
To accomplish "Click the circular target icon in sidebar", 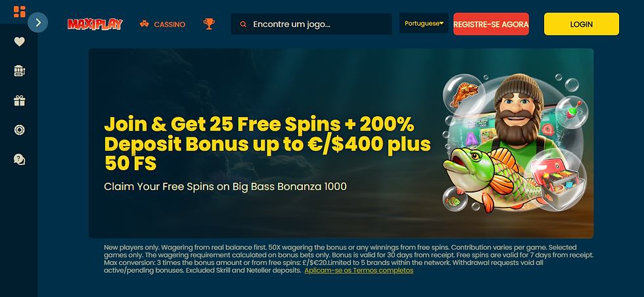I will coord(19,130).
